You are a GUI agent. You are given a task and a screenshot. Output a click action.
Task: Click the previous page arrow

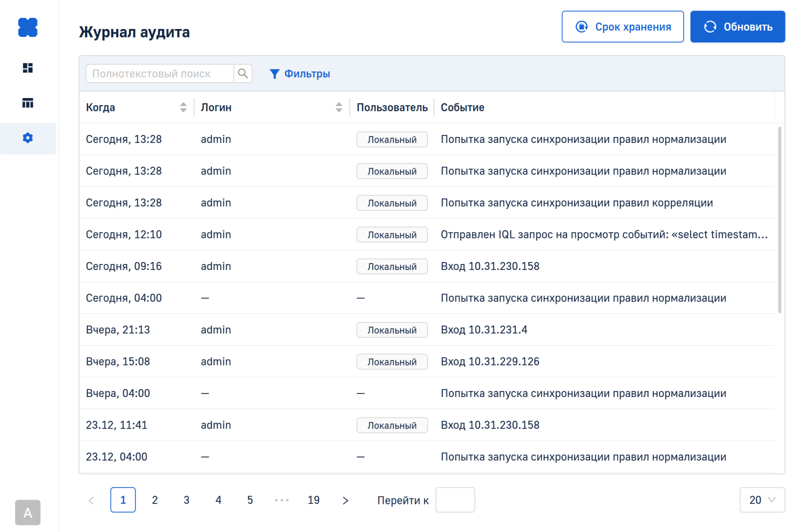(91, 500)
